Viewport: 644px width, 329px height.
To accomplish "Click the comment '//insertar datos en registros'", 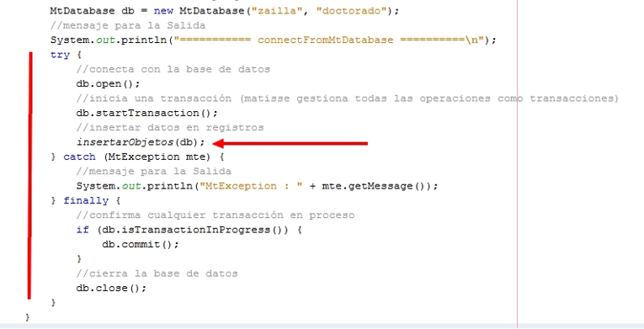I will 169,128.
